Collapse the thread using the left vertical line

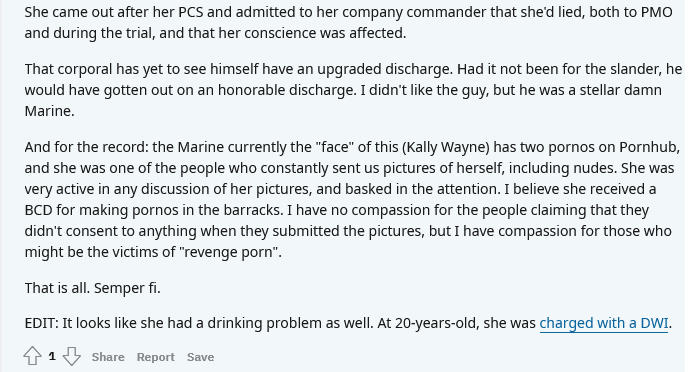1,186
